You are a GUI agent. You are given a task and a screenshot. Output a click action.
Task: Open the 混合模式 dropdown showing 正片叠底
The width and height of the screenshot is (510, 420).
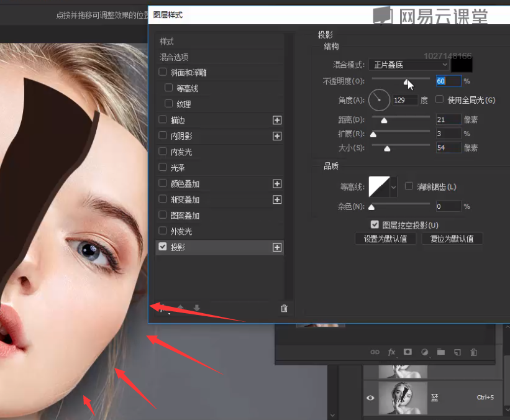pyautogui.click(x=408, y=65)
